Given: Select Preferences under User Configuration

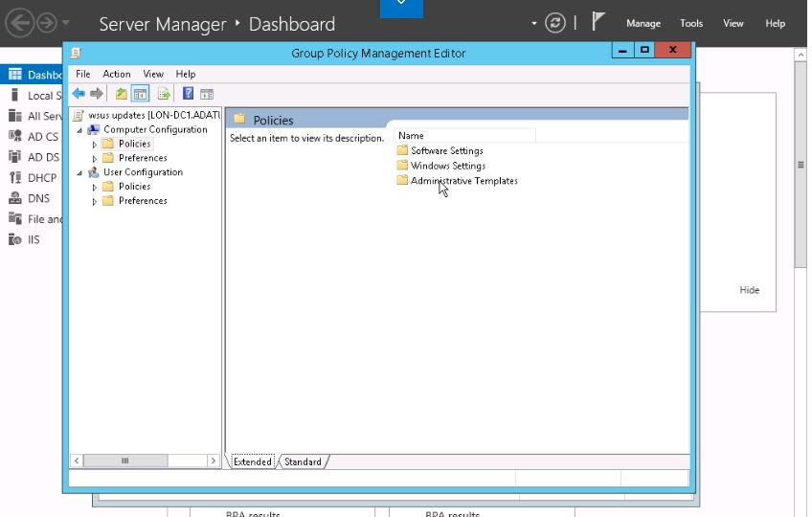Looking at the screenshot, I should pyautogui.click(x=143, y=200).
